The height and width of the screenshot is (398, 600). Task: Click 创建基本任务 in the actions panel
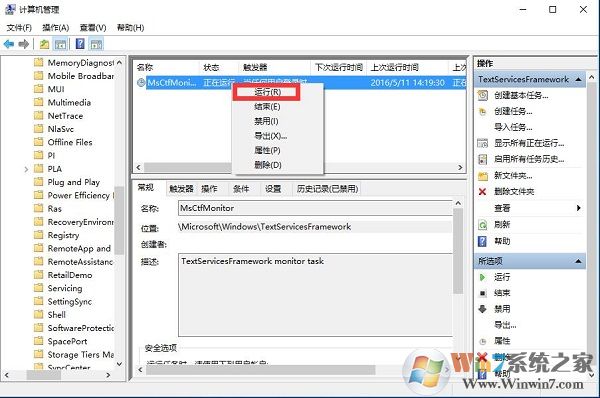(521, 95)
